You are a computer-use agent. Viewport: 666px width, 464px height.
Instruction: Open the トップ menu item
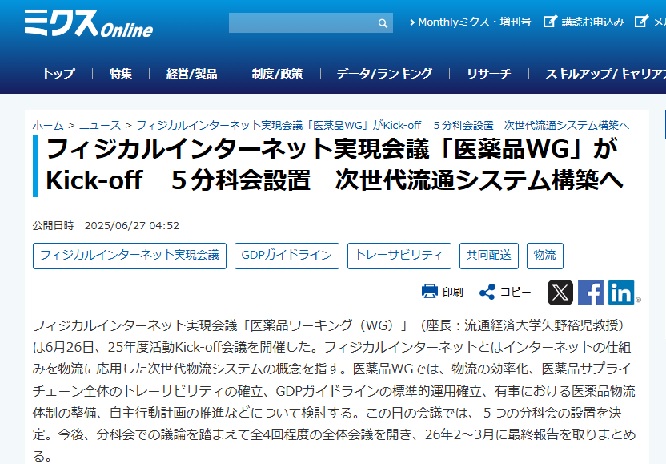pyautogui.click(x=59, y=74)
